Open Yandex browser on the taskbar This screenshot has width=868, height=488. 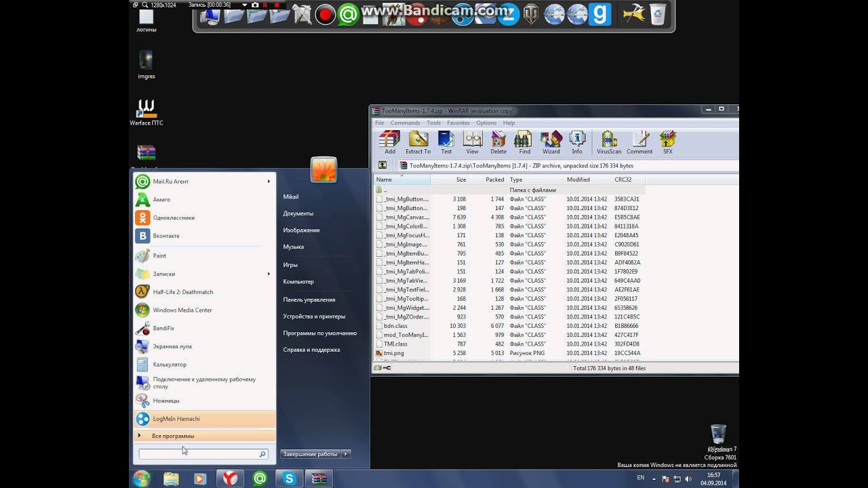(x=231, y=479)
